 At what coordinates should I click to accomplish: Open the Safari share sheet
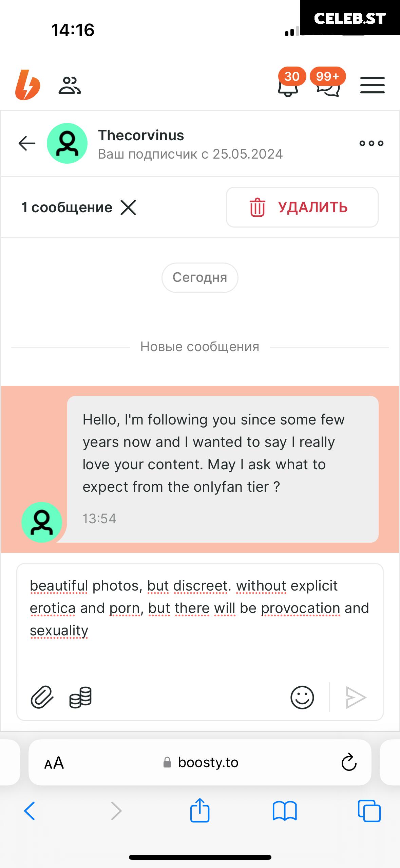tap(200, 810)
